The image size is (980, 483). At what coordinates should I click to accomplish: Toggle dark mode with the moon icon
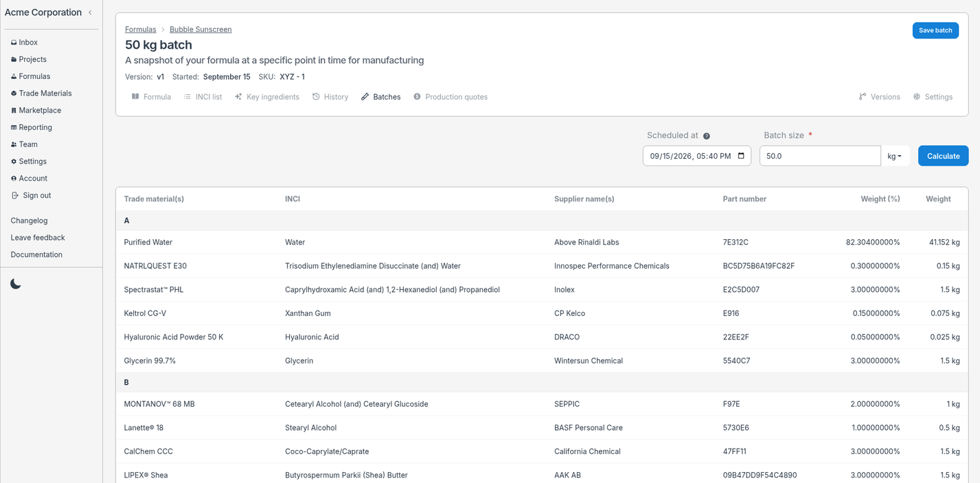pos(16,284)
